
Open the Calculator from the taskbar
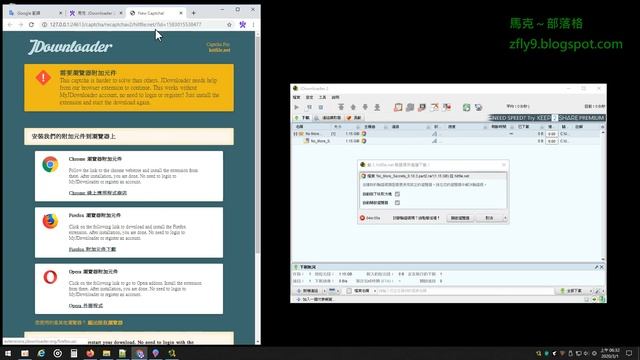click(74, 353)
